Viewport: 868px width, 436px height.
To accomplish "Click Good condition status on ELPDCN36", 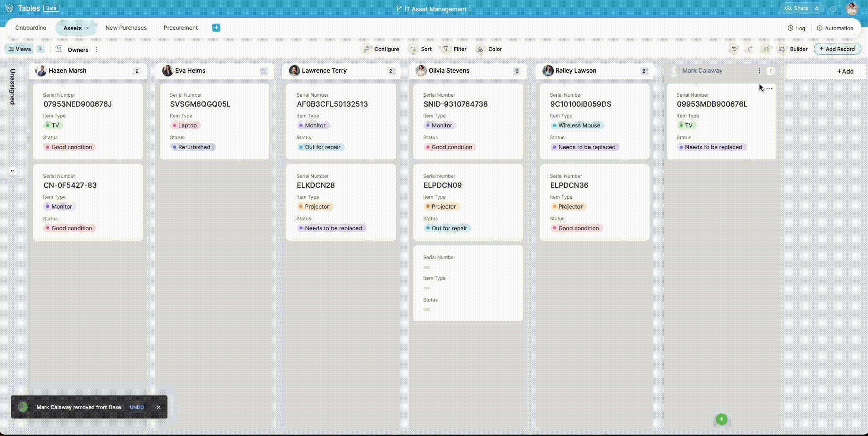I will point(576,228).
